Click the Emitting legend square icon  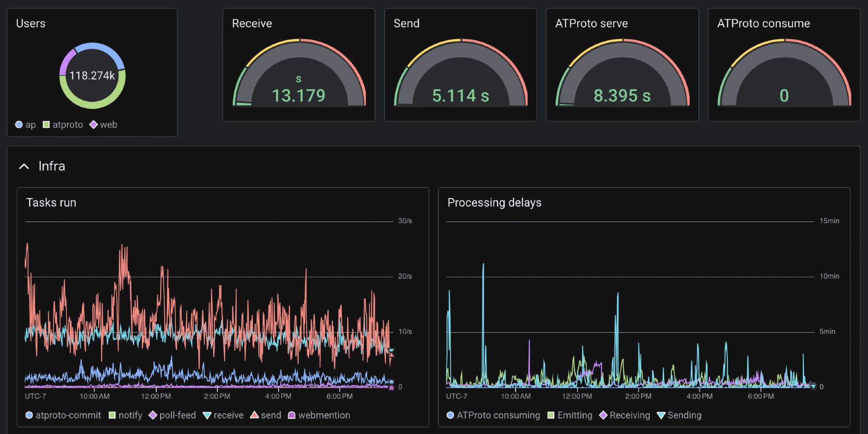[x=551, y=415]
